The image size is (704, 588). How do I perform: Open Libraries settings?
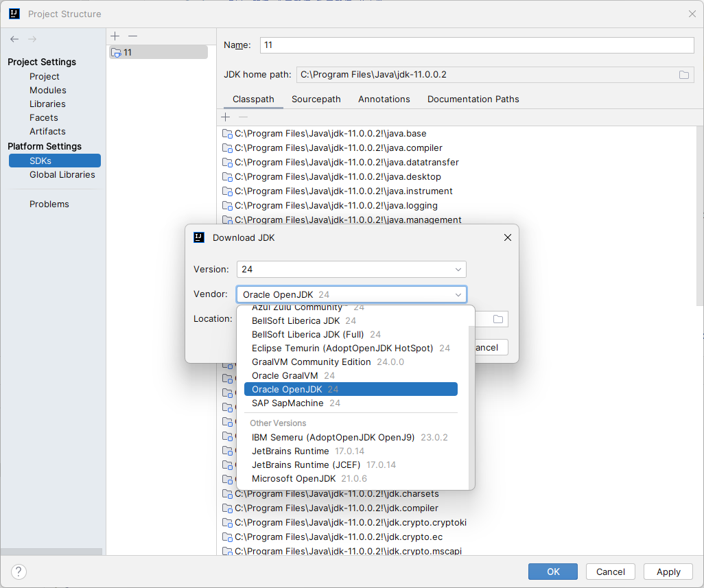pos(47,104)
